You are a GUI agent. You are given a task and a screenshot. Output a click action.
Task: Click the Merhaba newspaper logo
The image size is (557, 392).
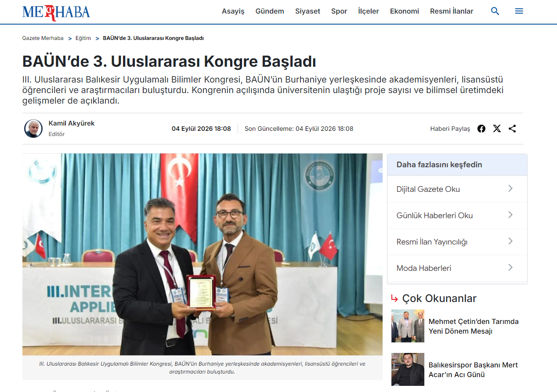pyautogui.click(x=56, y=12)
